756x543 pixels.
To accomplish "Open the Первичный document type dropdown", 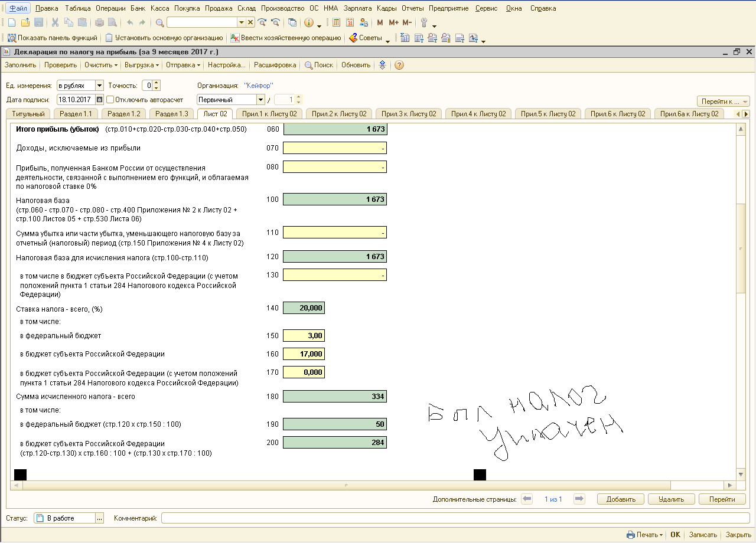I will (x=260, y=100).
